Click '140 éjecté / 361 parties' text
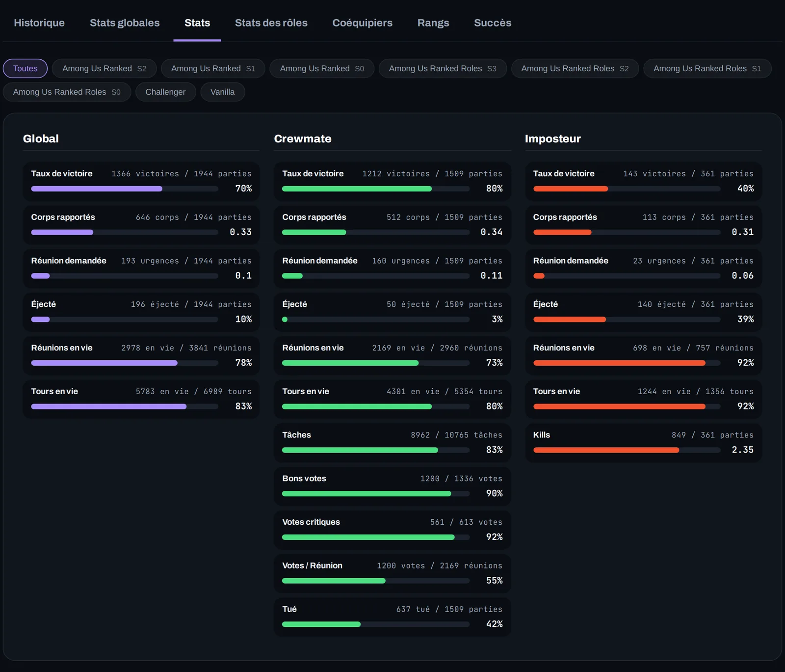The width and height of the screenshot is (785, 672). point(696,305)
